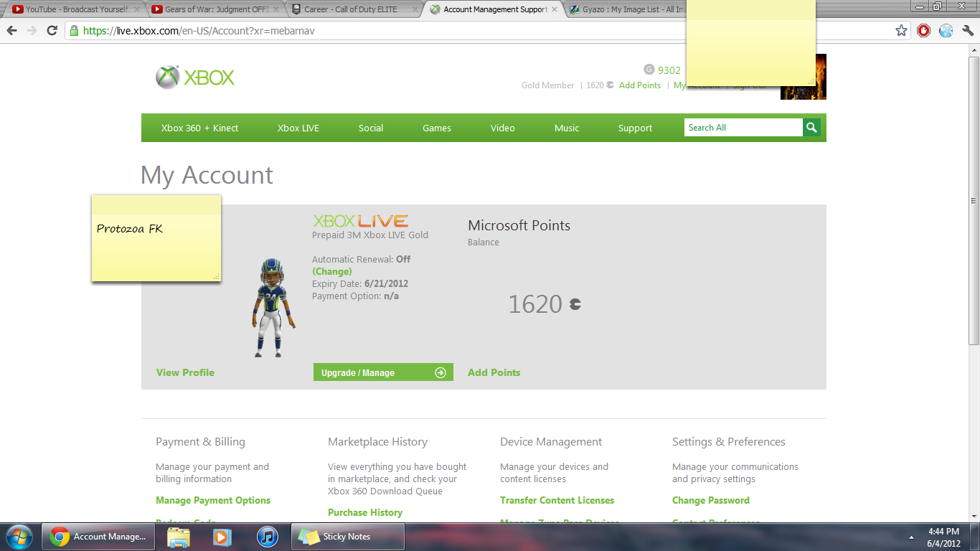Click the 'Protozoa FK' sticky note text
Viewport: 980px width, 551px height.
130,229
